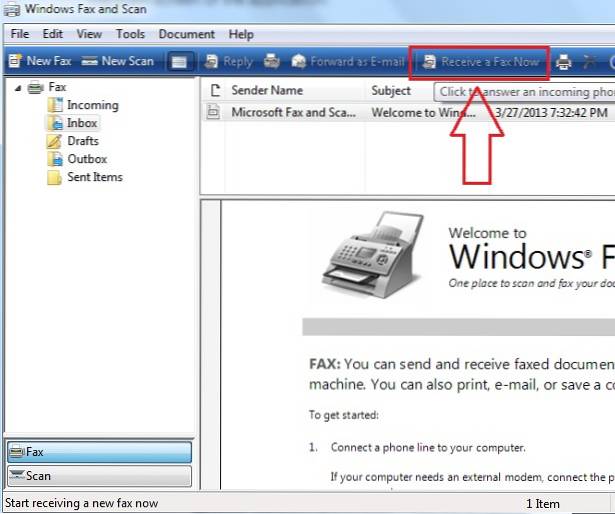Click the Reply toolbar button
615x514 pixels.
click(229, 62)
